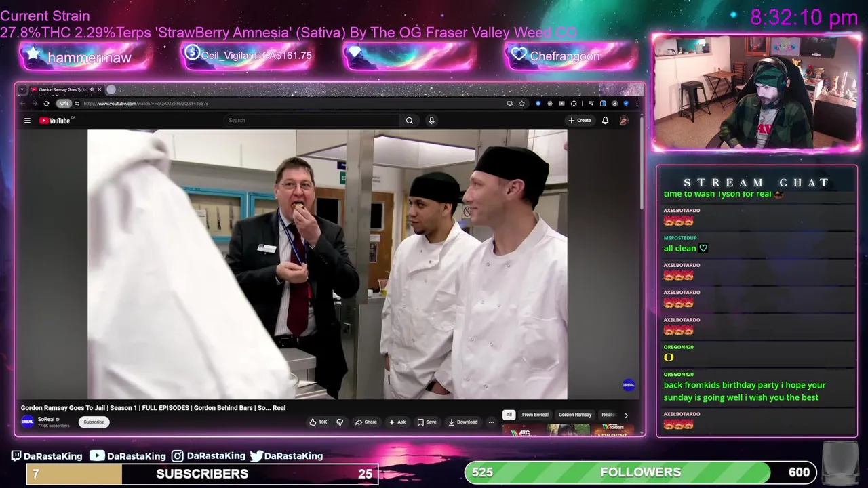The height and width of the screenshot is (488, 868).
Task: Click the VPN badge in address bar
Action: 64,104
